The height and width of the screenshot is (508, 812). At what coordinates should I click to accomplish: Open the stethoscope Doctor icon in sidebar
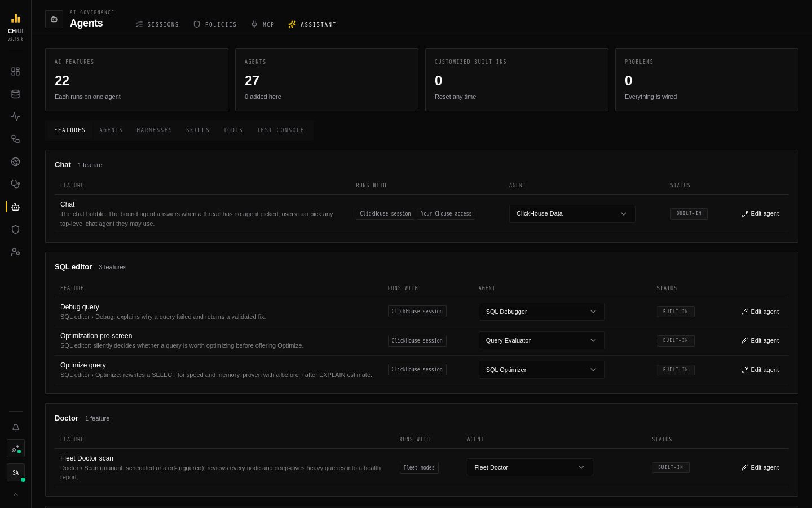point(15,184)
